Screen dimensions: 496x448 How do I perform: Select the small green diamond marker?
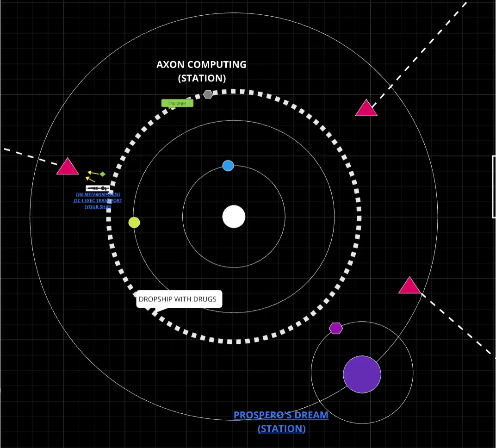pyautogui.click(x=103, y=174)
